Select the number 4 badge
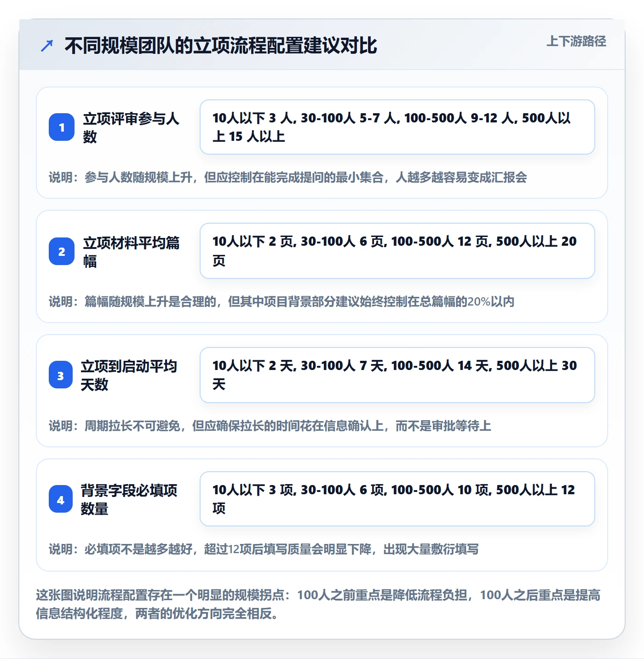644x659 pixels. 61,499
